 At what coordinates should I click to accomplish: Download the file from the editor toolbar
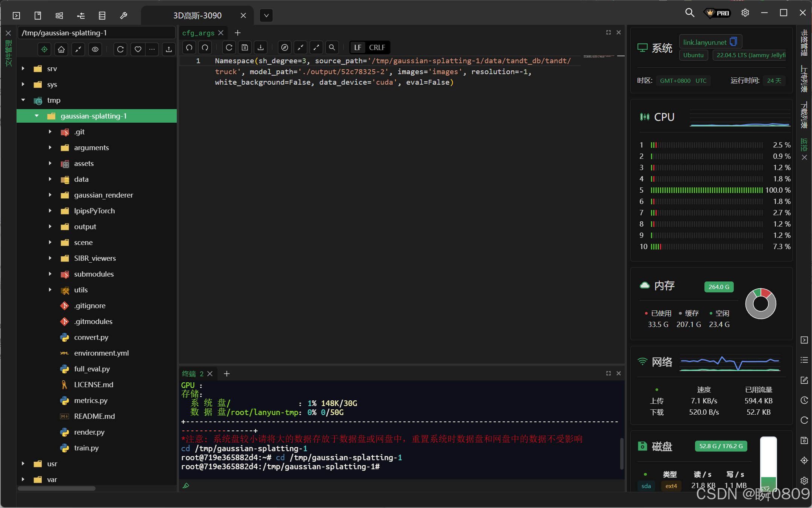(x=261, y=47)
